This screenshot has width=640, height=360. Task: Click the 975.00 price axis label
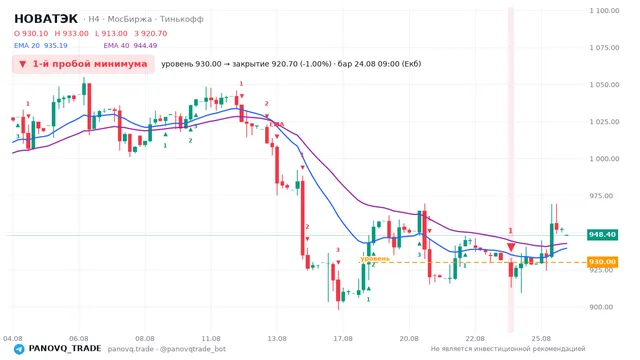[601, 196]
